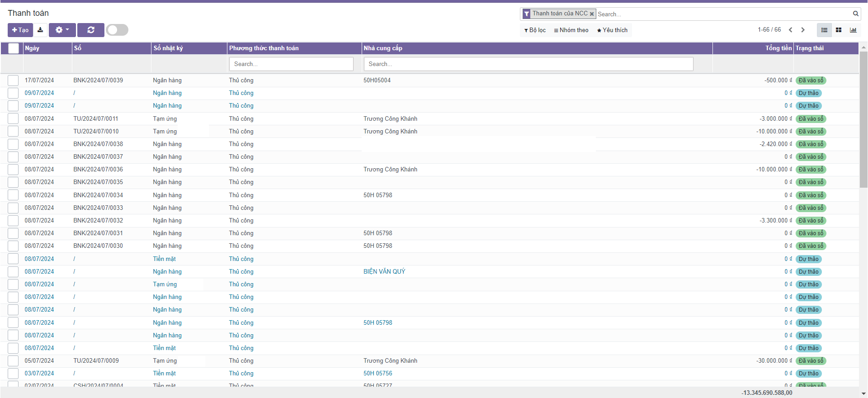
Task: Open the gear settings dropdown
Action: 62,30
